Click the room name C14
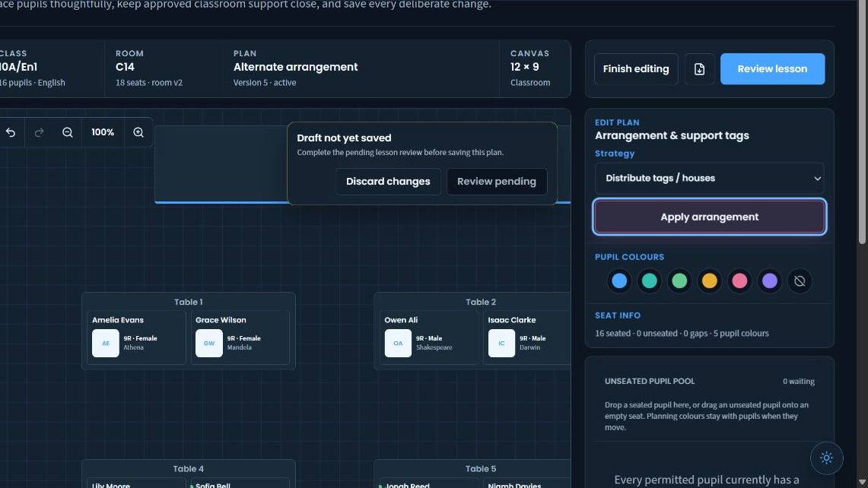 pyautogui.click(x=125, y=67)
